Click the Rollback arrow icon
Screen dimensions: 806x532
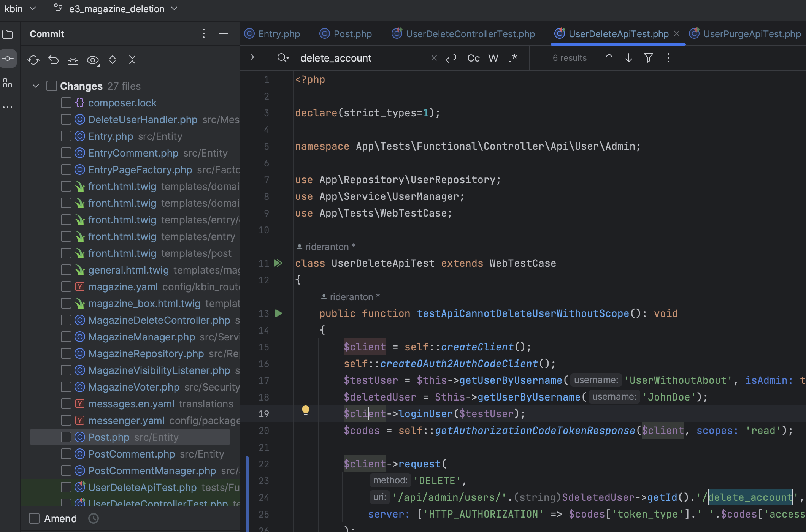click(x=53, y=60)
